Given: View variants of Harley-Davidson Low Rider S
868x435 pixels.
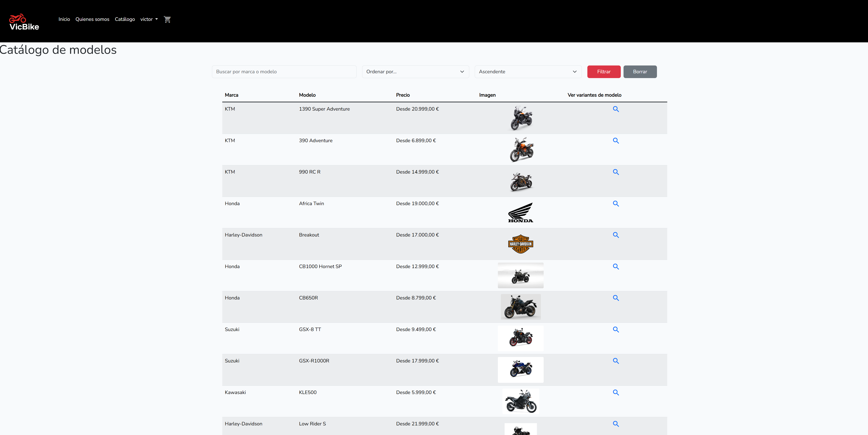Looking at the screenshot, I should (616, 424).
